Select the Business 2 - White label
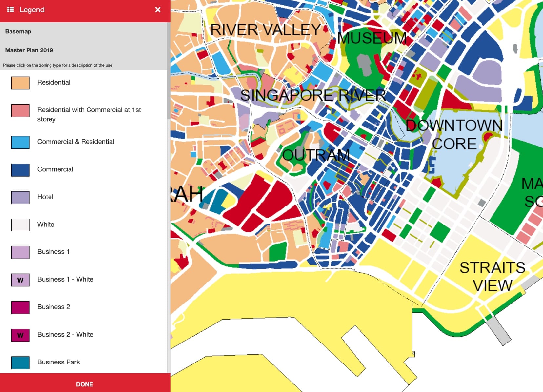 coord(65,334)
